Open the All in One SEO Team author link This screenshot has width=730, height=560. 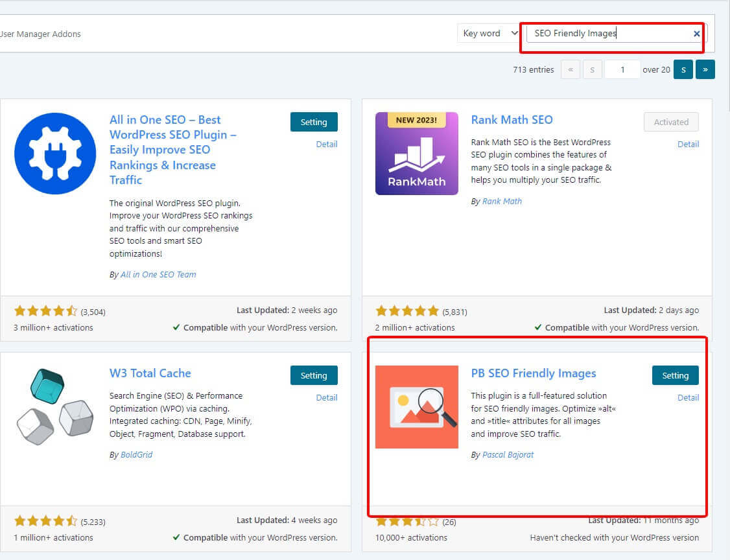pyautogui.click(x=158, y=274)
